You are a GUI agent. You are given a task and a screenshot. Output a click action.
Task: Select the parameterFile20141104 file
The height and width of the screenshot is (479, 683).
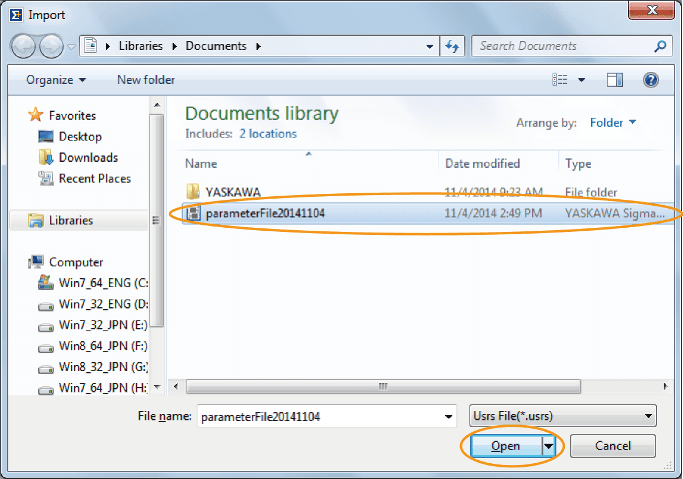point(265,213)
